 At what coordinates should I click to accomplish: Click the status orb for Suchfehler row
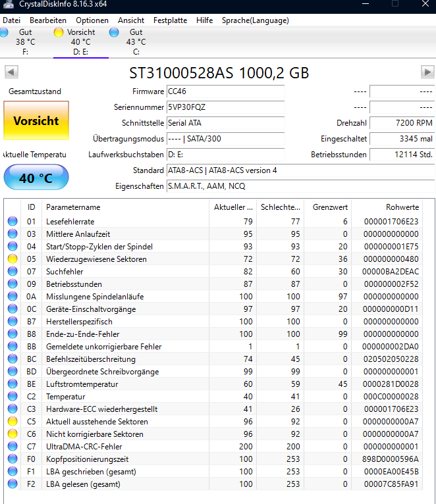pos(13,271)
